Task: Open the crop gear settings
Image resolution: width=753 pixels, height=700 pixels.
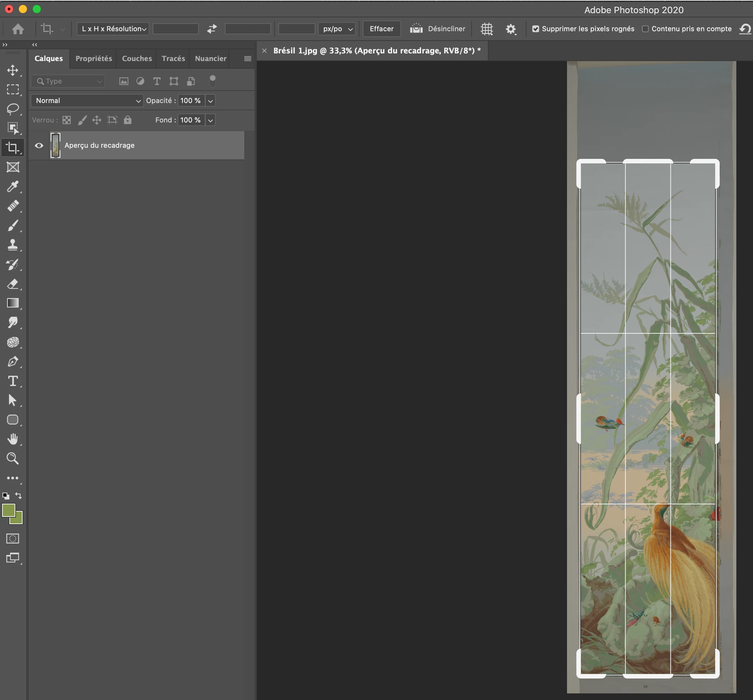Action: pos(510,29)
